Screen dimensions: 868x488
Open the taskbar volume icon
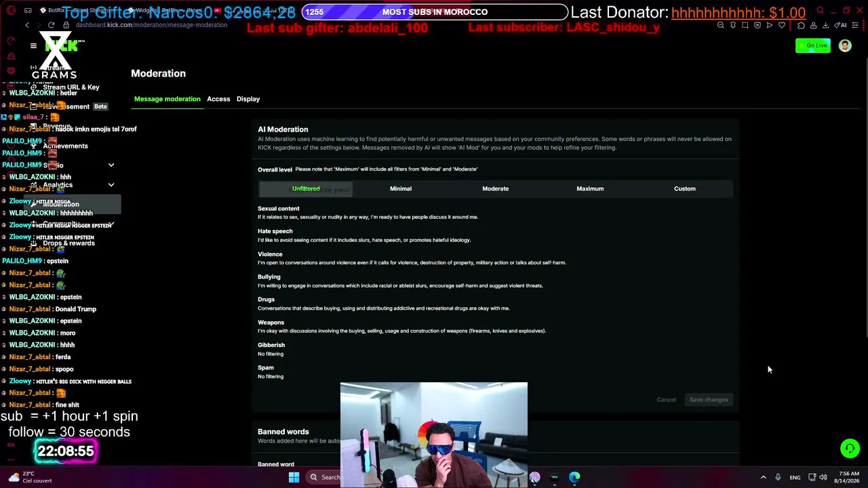tap(823, 477)
